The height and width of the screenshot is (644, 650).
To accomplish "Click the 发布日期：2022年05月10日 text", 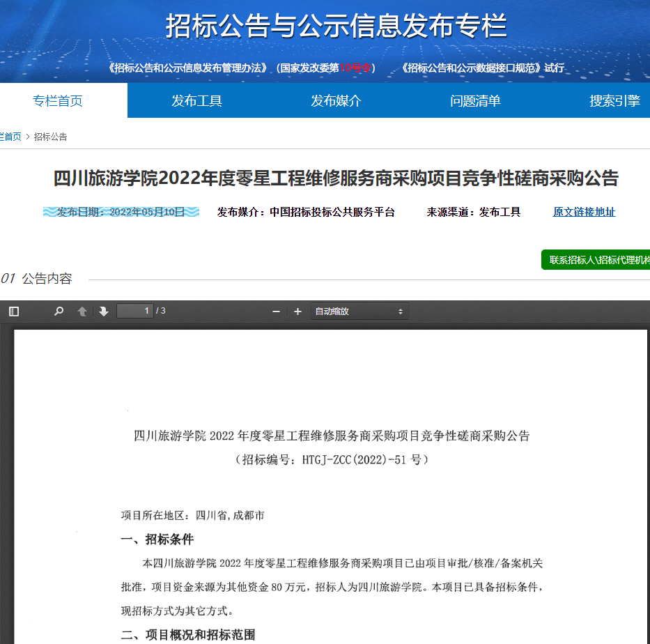I will click(x=121, y=212).
